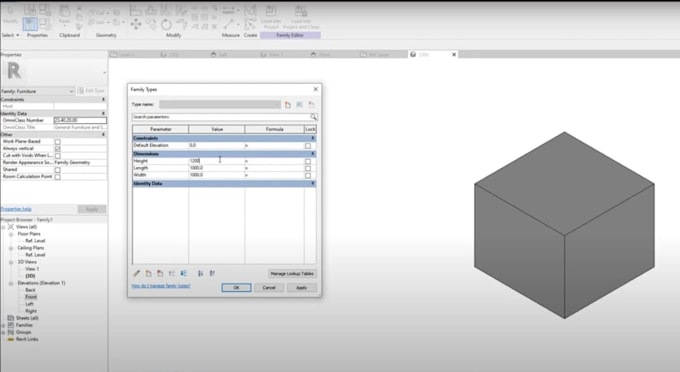Select the Move tool in Modify panel
680x372 pixels.
(x=136, y=24)
